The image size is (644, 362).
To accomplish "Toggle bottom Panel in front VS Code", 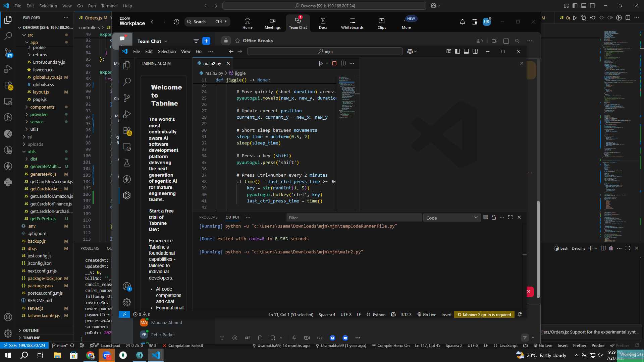I will [466, 51].
